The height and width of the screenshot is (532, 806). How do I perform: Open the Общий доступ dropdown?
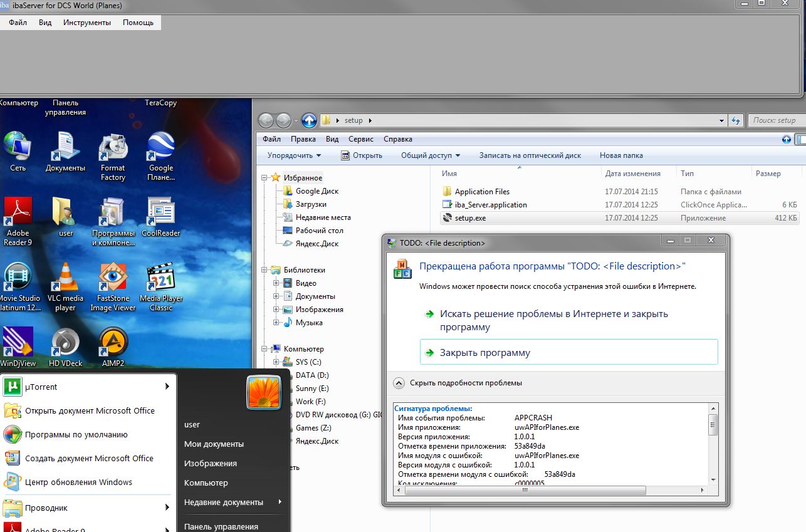tap(431, 155)
